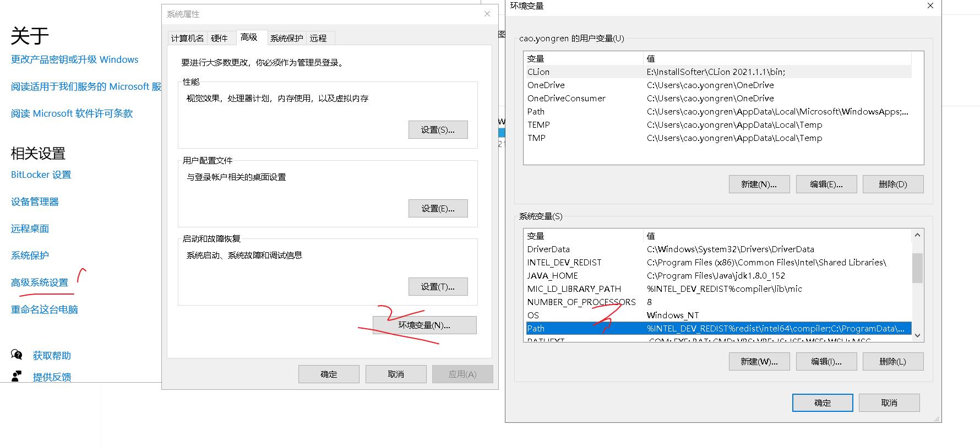Close the 系统属性 dialog
The height and width of the screenshot is (446, 980).
pos(487,14)
